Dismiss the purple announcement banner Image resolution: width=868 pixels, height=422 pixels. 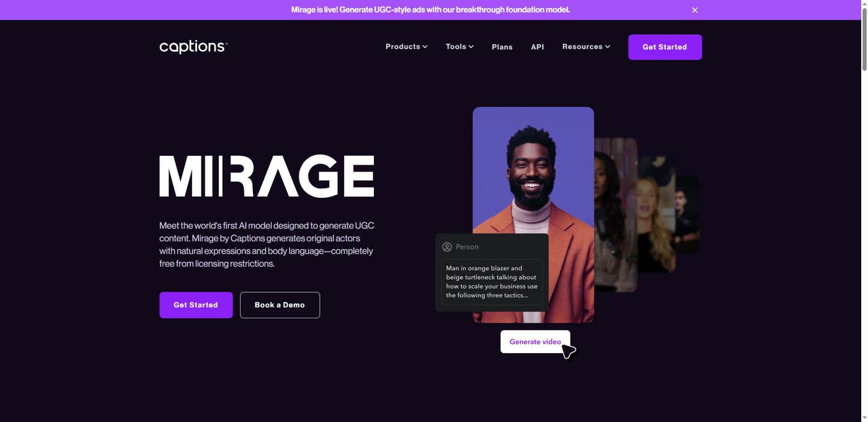point(694,10)
